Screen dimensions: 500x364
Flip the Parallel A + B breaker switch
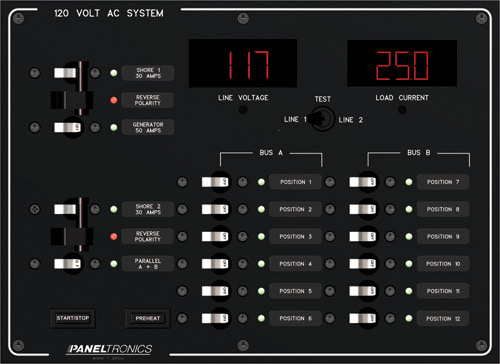point(68,264)
